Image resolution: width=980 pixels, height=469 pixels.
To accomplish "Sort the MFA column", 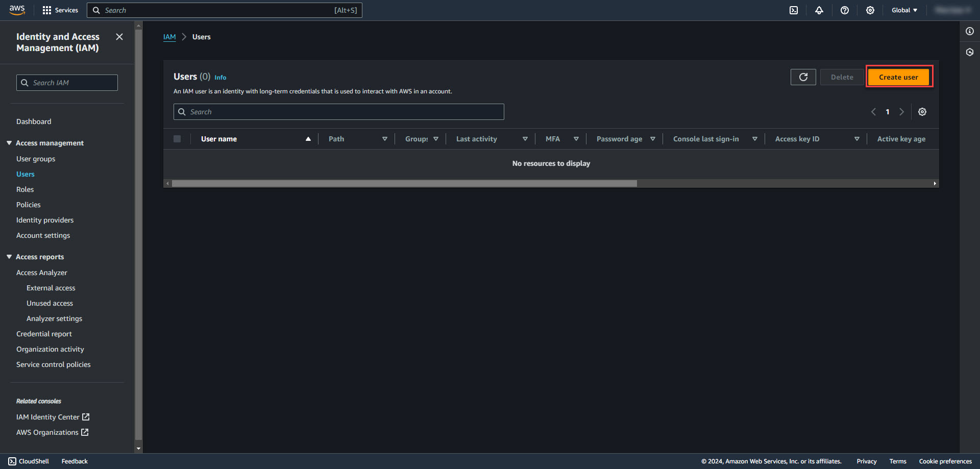I will (x=576, y=139).
